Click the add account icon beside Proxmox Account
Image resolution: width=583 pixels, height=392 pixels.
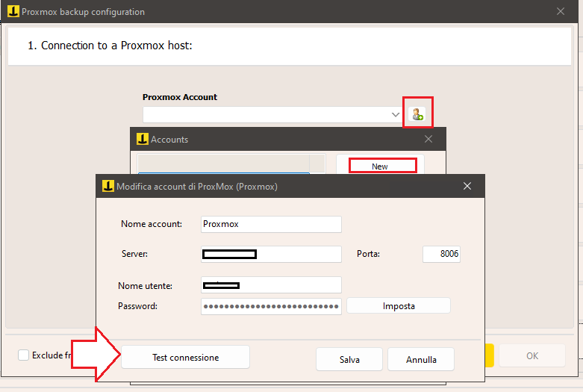pos(417,114)
